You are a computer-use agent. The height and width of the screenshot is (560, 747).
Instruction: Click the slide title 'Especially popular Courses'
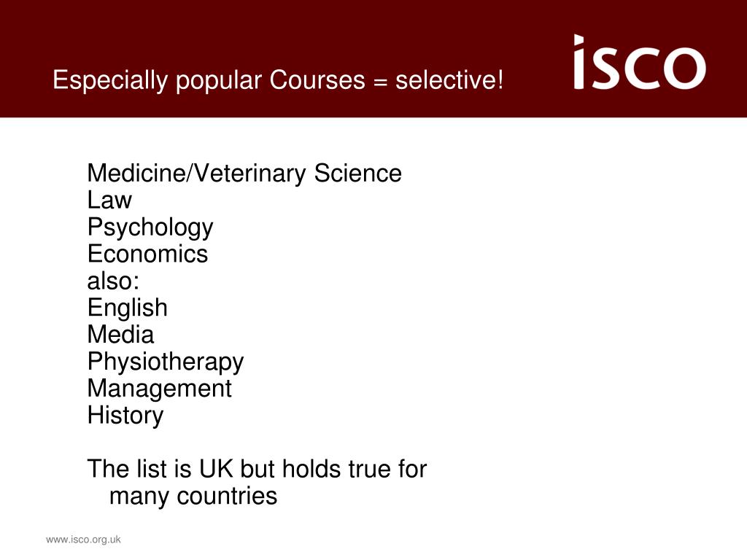[x=209, y=80]
